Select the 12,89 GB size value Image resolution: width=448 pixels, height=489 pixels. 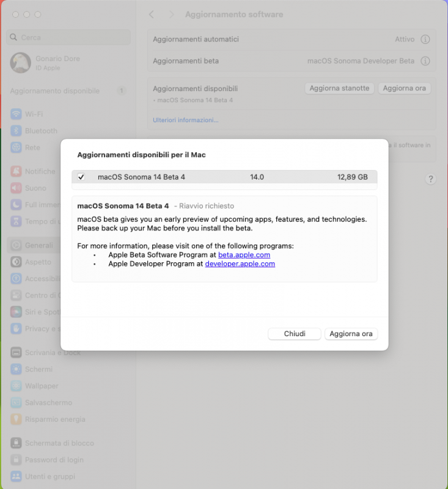point(353,177)
